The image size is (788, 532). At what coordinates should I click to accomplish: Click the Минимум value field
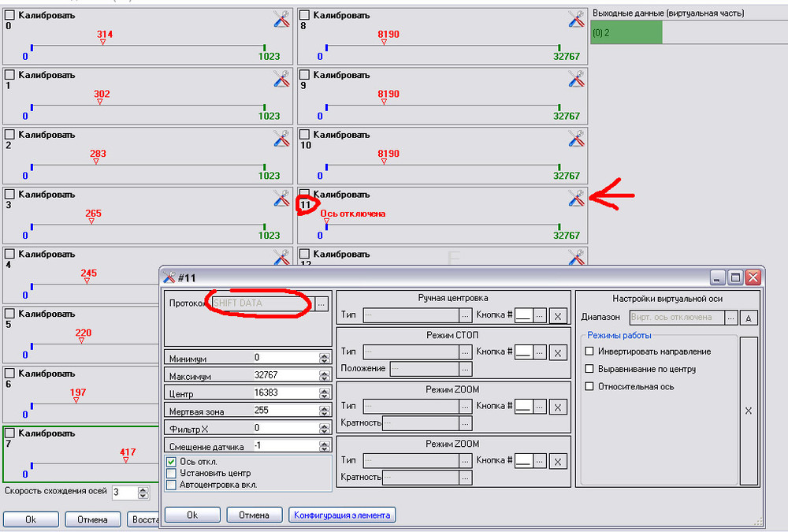[285, 358]
